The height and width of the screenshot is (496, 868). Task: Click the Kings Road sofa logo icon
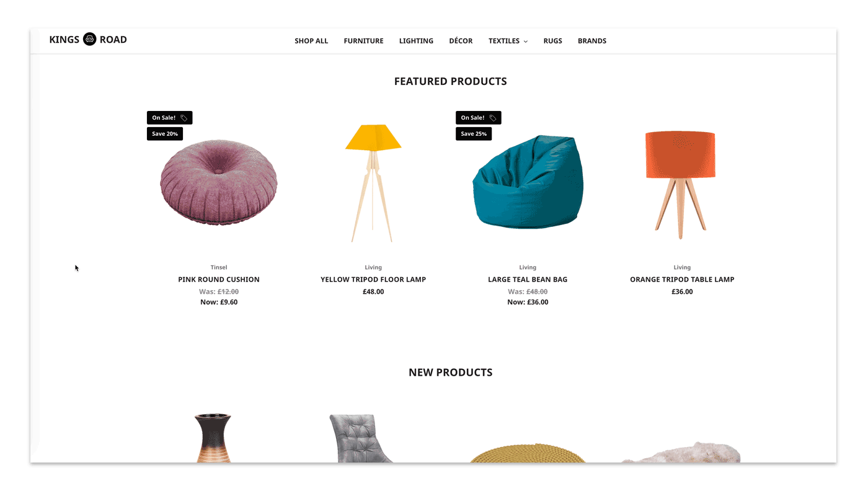coord(90,39)
